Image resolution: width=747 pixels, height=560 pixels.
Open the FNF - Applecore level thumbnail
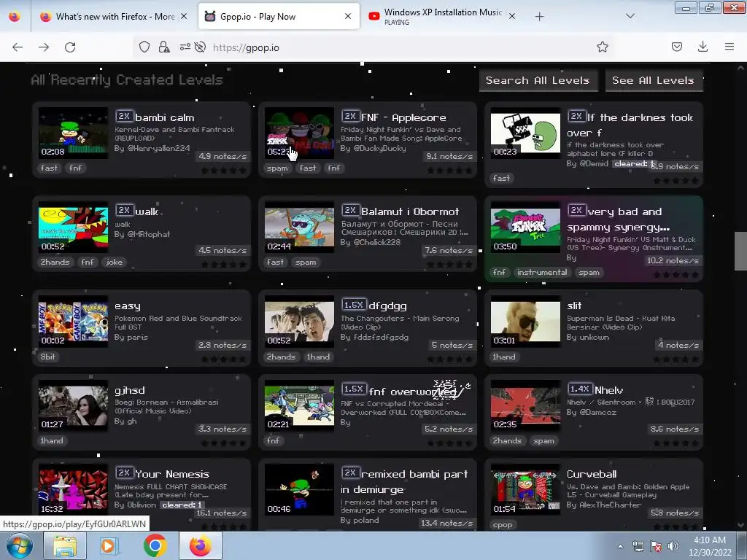[299, 133]
